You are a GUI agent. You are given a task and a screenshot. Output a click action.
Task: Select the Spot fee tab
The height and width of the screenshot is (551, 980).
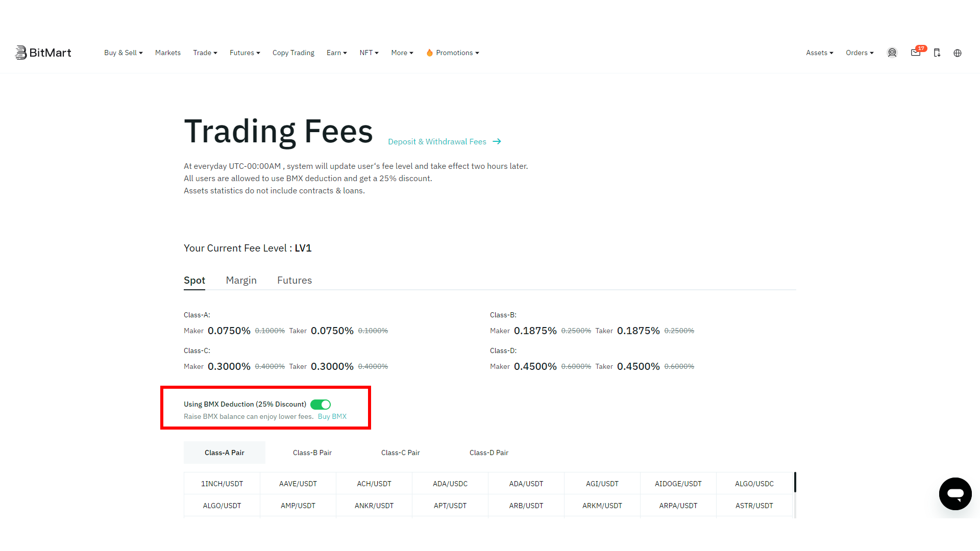coord(194,280)
